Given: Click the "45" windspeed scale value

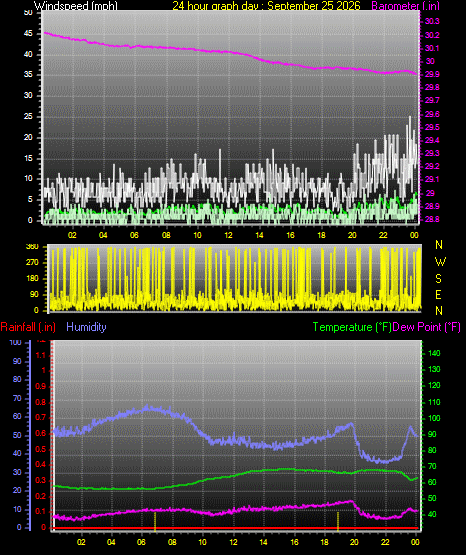Looking at the screenshot, I should [x=28, y=34].
